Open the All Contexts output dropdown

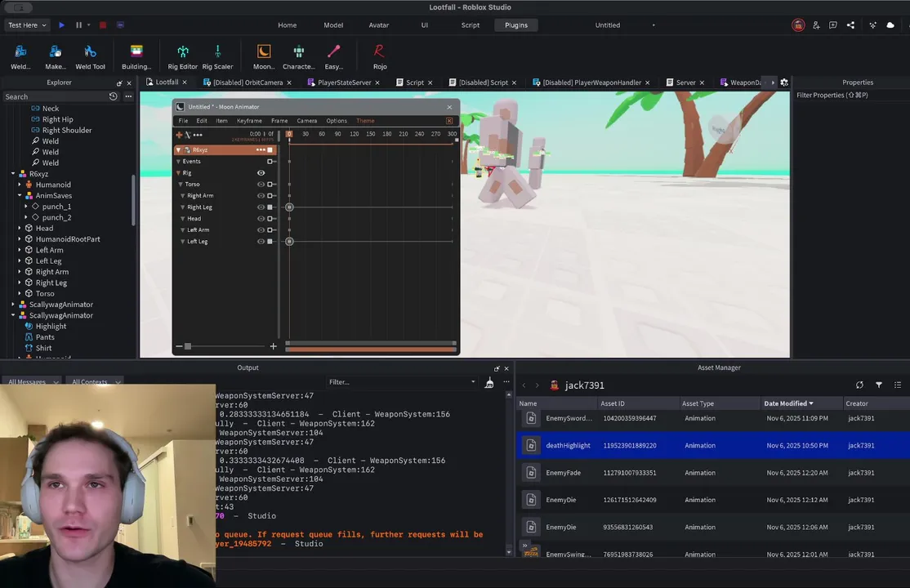pyautogui.click(x=96, y=381)
